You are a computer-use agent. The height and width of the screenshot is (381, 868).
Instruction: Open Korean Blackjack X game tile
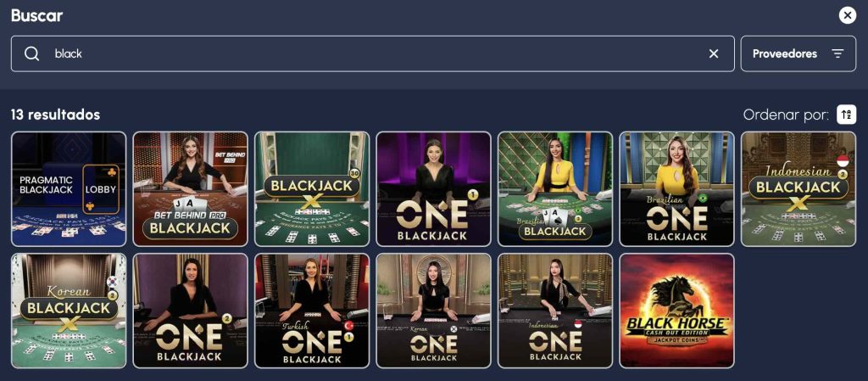[69, 311]
